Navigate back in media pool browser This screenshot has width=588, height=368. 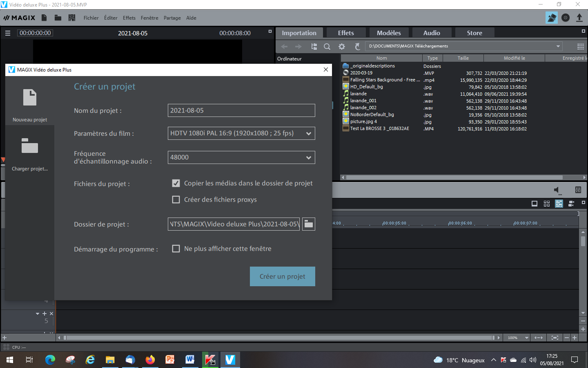pos(285,47)
